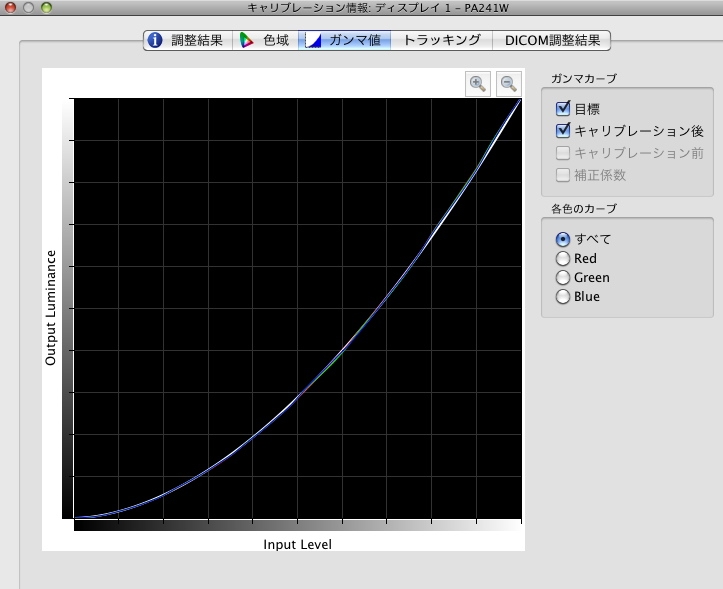The height and width of the screenshot is (589, 723).
Task: Open the DICOM調整結果 tab
Action: point(552,41)
